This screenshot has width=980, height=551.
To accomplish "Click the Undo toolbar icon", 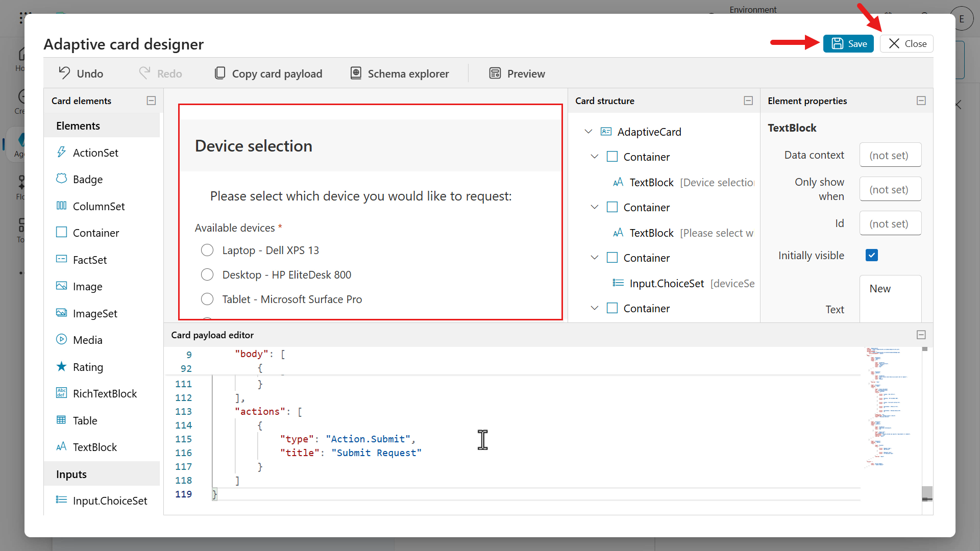I will click(64, 73).
